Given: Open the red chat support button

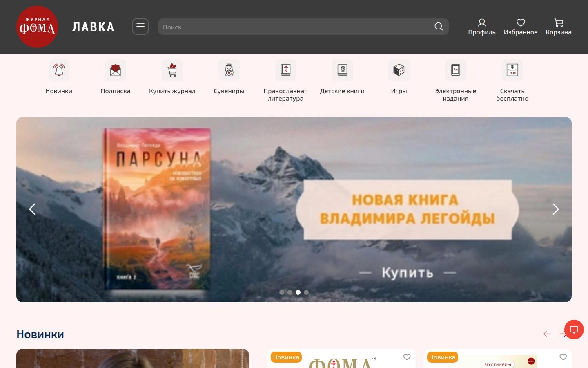Looking at the screenshot, I should (574, 330).
